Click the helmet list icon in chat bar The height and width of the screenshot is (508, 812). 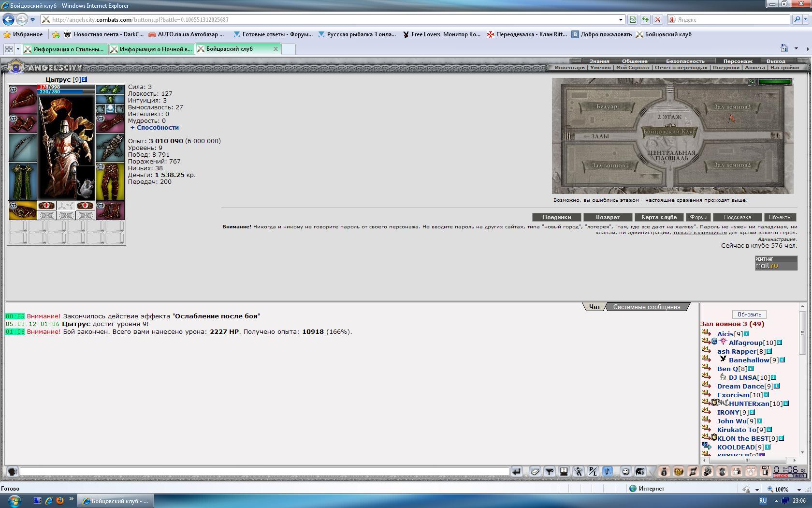point(640,471)
